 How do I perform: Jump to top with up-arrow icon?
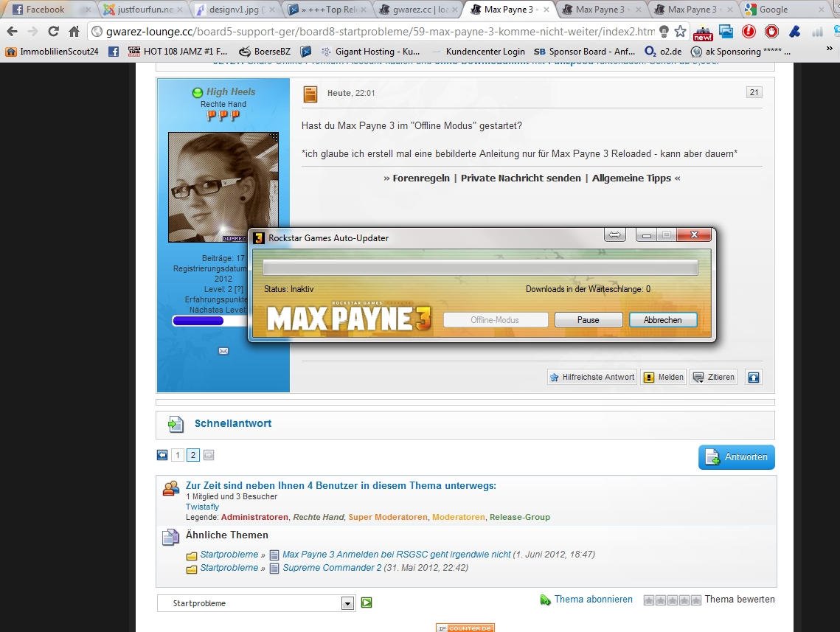[x=753, y=377]
